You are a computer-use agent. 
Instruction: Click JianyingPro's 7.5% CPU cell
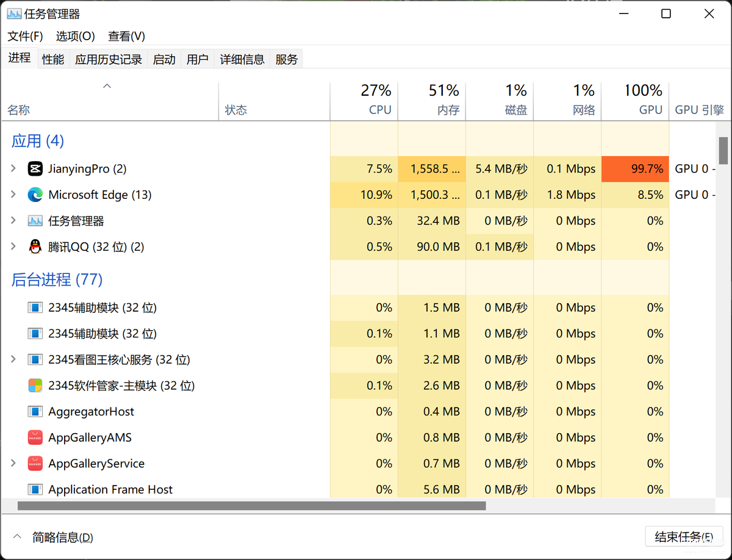pos(364,169)
